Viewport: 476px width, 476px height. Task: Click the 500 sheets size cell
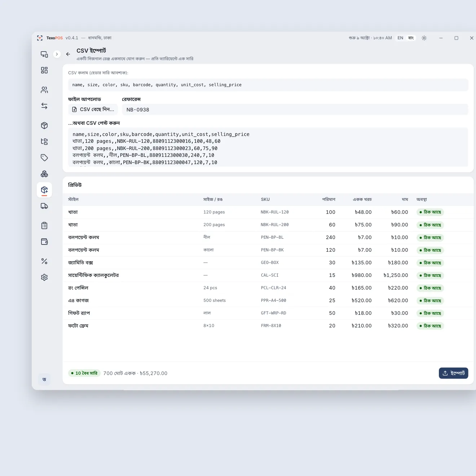(x=215, y=300)
